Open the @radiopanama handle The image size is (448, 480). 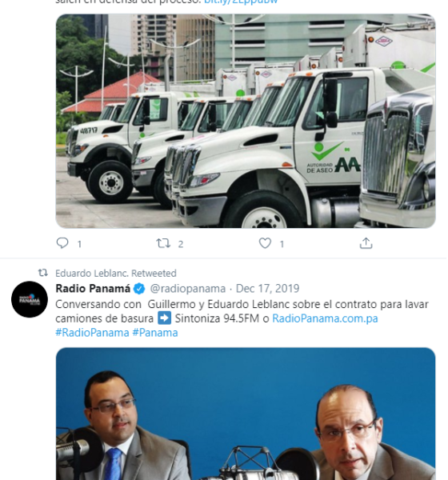(188, 288)
